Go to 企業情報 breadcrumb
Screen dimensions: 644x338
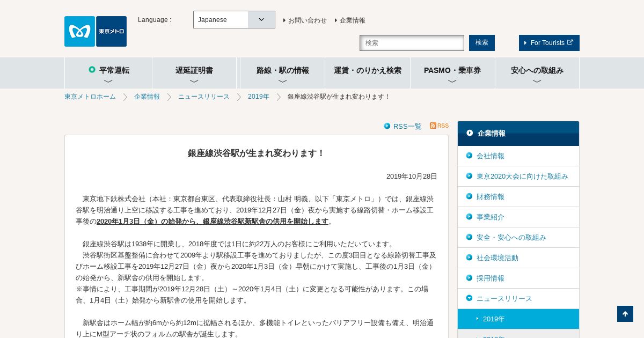[147, 97]
